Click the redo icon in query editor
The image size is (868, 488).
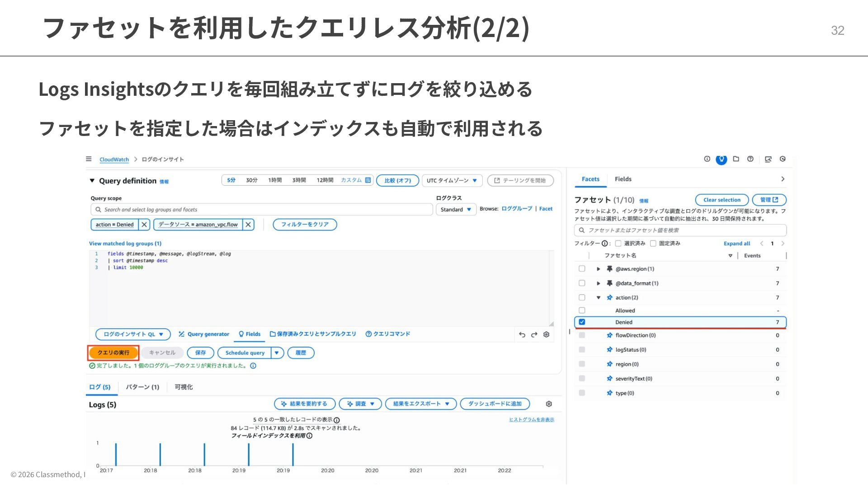click(534, 334)
